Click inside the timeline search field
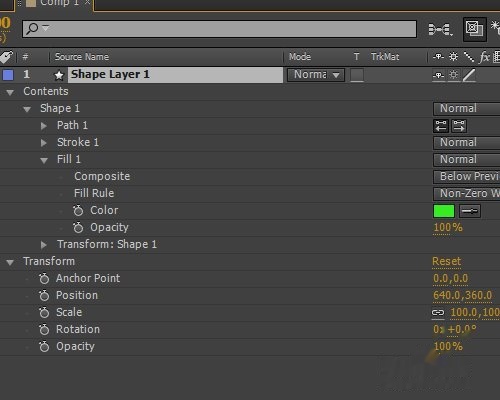The width and height of the screenshot is (500, 400). point(219,29)
